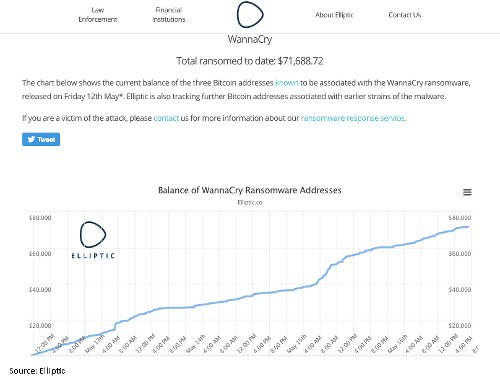Click the May 14th x-axis label
Screen dimensions: 500x386
(x=196, y=344)
